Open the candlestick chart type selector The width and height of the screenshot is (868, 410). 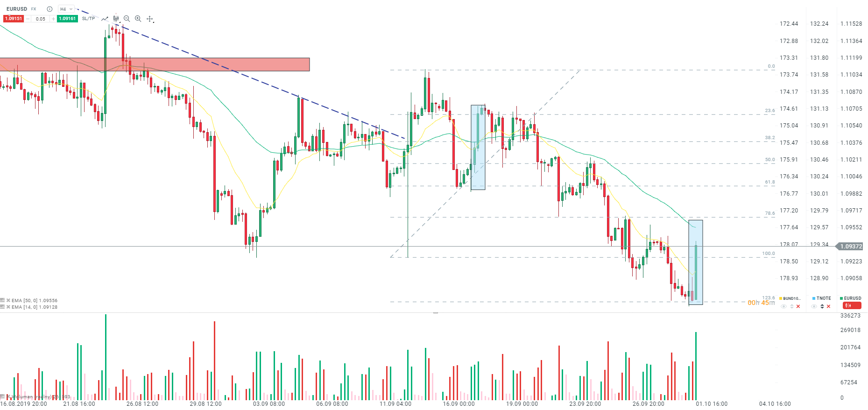[x=116, y=19]
